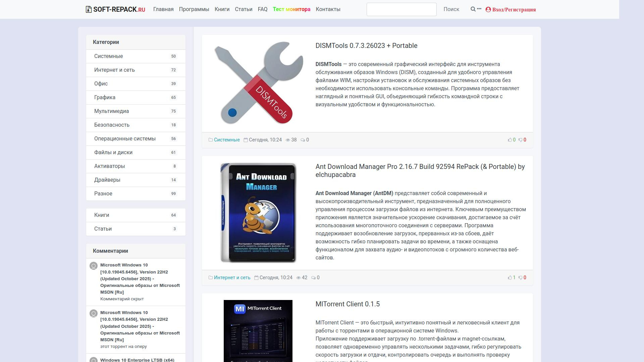The width and height of the screenshot is (644, 362).
Task: Click the SOFT-REPACK.RU site logo
Action: 115,9
